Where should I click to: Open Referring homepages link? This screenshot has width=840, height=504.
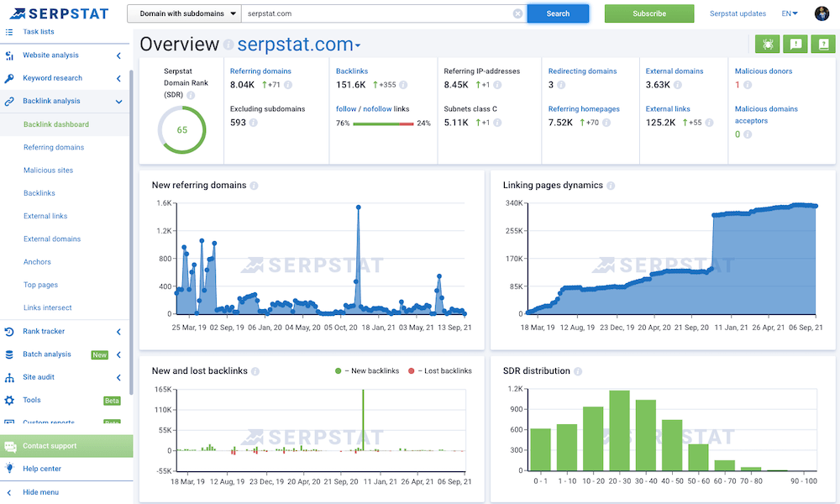(584, 109)
